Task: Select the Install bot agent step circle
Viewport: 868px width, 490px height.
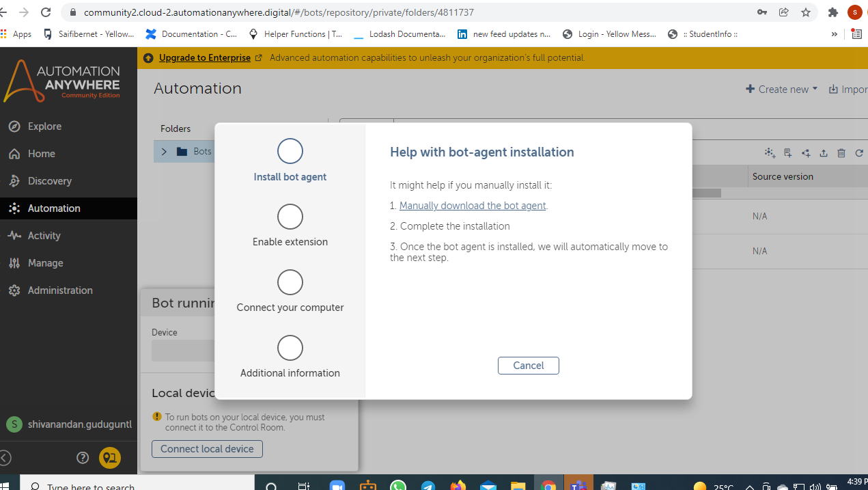Action: 290,151
